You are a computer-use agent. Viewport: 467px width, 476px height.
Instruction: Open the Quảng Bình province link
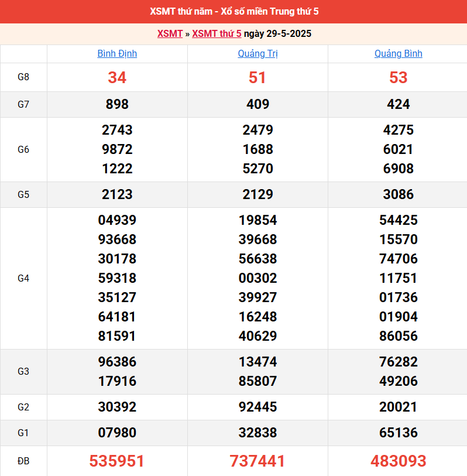pos(398,54)
